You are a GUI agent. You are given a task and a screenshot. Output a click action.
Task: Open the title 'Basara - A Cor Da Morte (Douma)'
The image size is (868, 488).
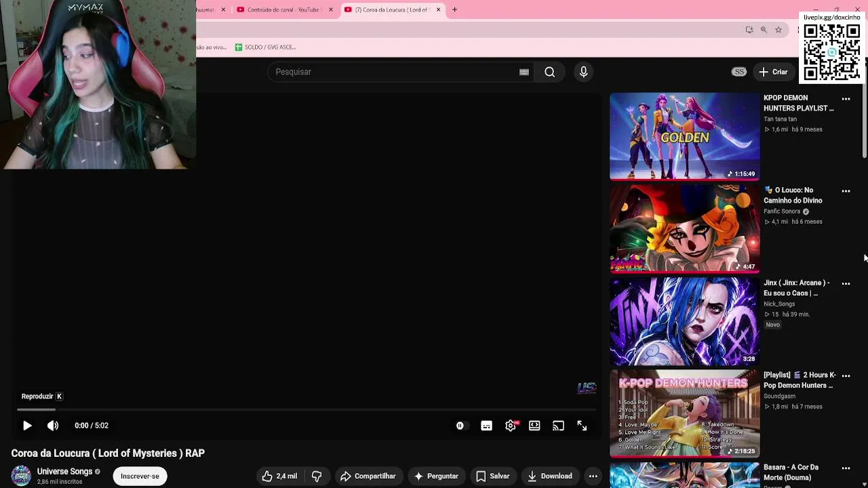click(x=791, y=472)
